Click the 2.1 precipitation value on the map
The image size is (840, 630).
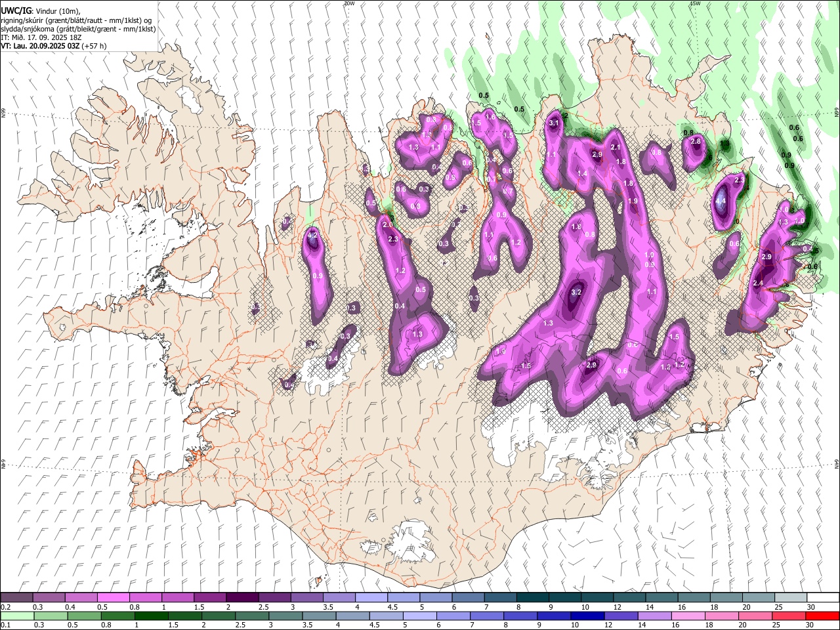[x=616, y=148]
